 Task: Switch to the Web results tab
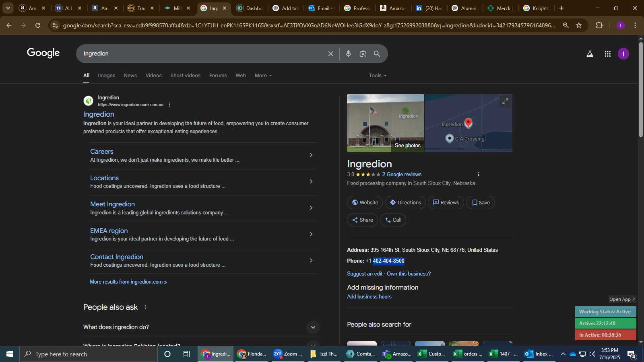(x=241, y=76)
